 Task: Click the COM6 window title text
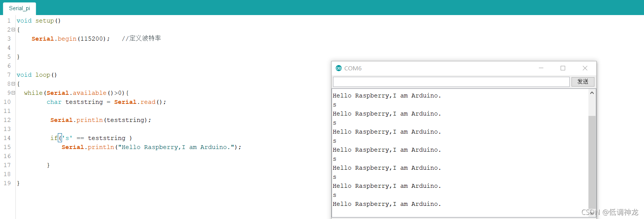[353, 68]
